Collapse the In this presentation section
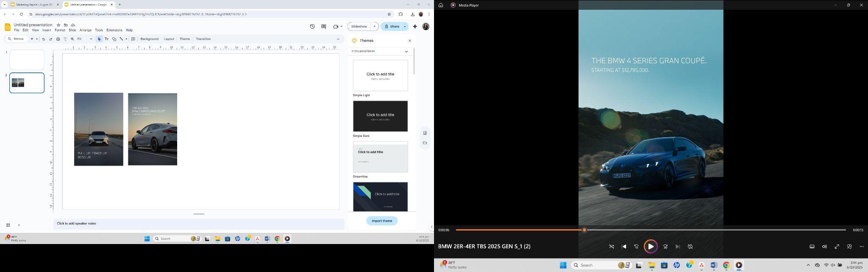Image resolution: width=868 pixels, height=272 pixels. (x=406, y=51)
